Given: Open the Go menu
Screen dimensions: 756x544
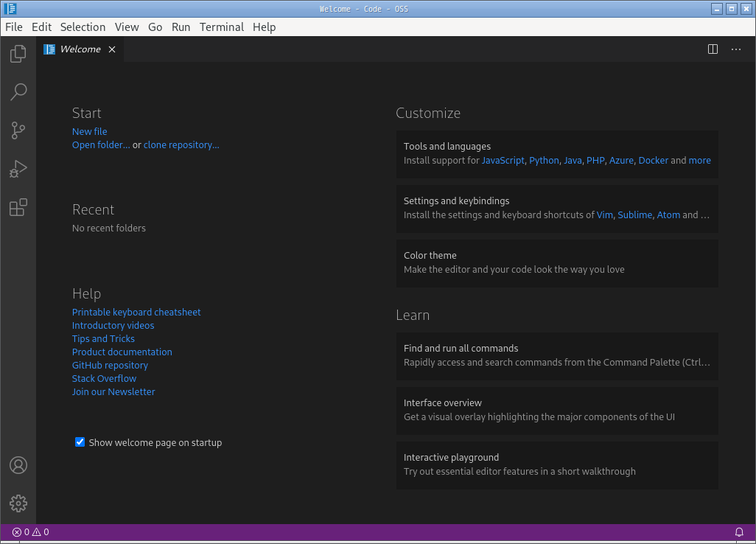Looking at the screenshot, I should click(x=155, y=27).
